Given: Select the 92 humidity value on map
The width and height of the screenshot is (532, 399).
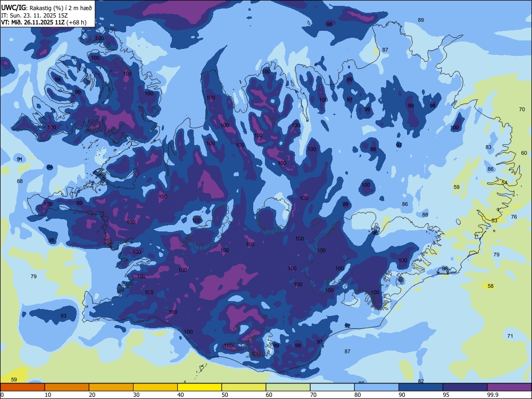Looking at the screenshot, I should pyautogui.click(x=347, y=326).
